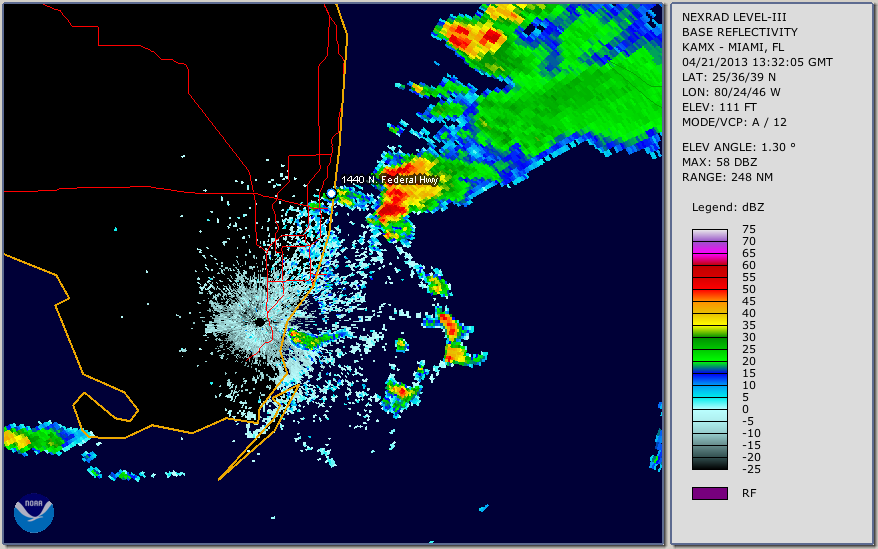The width and height of the screenshot is (878, 549).
Task: Select the 'Legend: dBZ' heading
Action: point(728,207)
